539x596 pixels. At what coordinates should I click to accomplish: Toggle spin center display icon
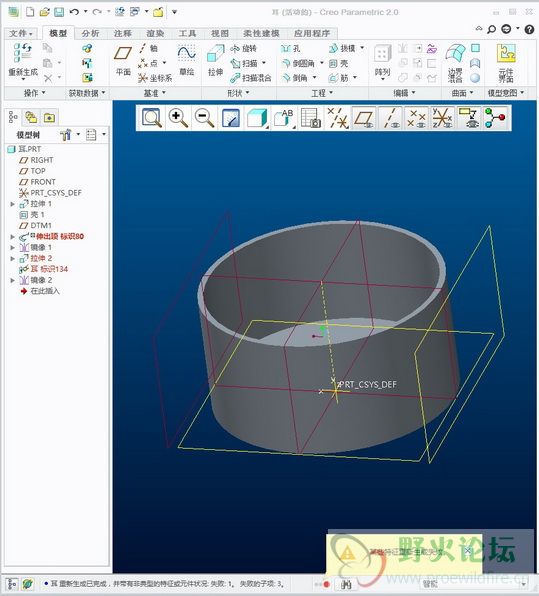[495, 118]
